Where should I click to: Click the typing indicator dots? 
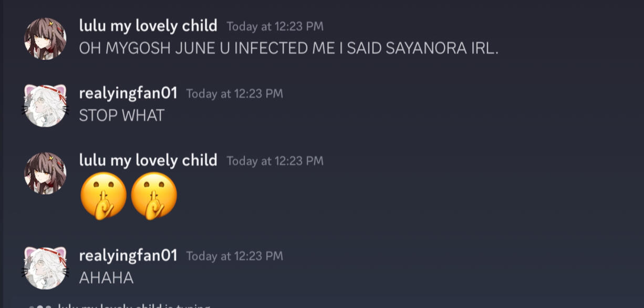coord(40,306)
